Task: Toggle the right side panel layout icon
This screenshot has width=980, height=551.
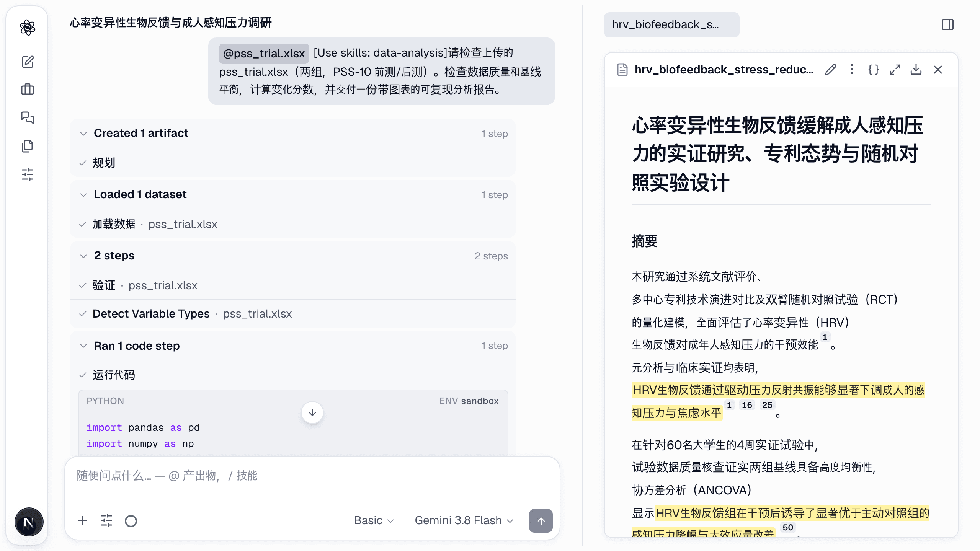Action: pos(947,25)
